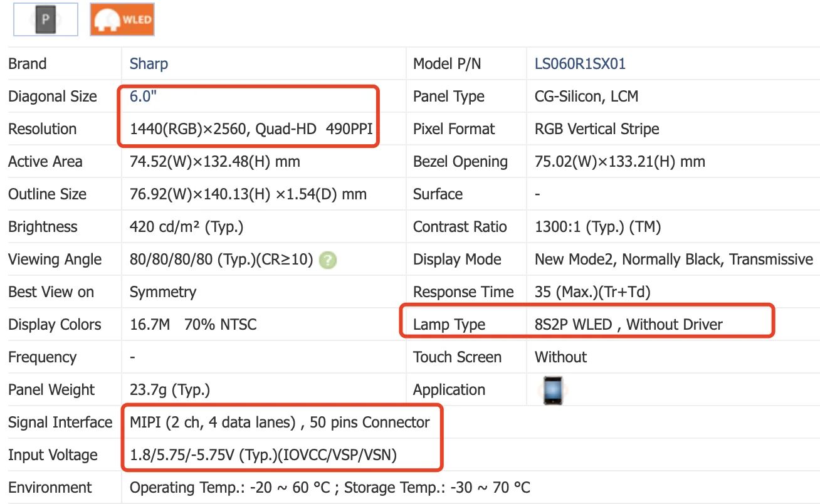
Task: Click the green help icon beside Viewing Angle
Action: pyautogui.click(x=327, y=260)
